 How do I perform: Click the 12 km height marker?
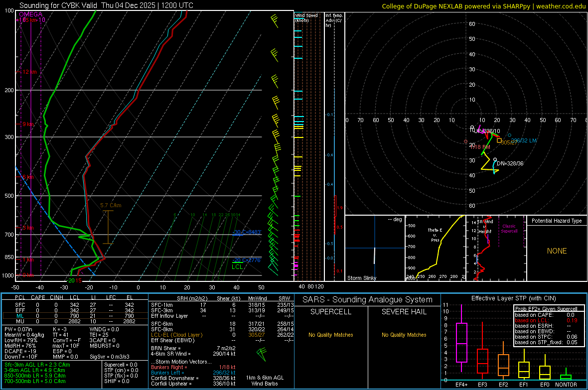pyautogui.click(x=30, y=72)
